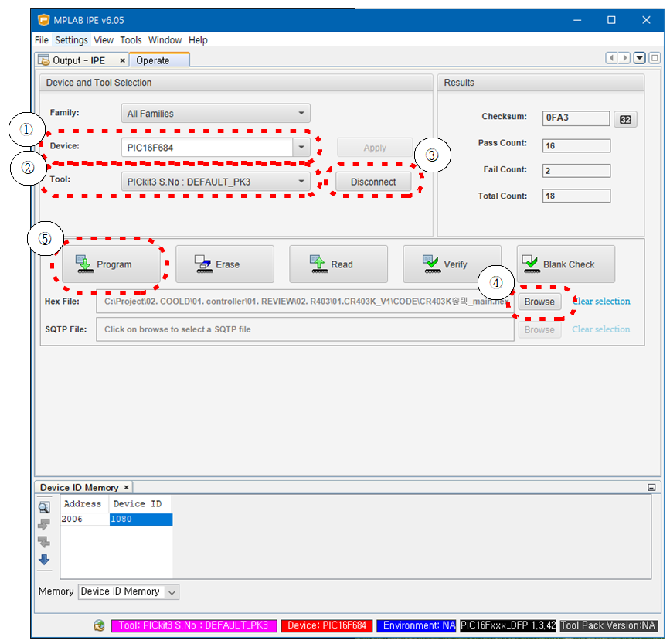Open the Tools menu
This screenshot has width=670, height=644.
[x=131, y=40]
